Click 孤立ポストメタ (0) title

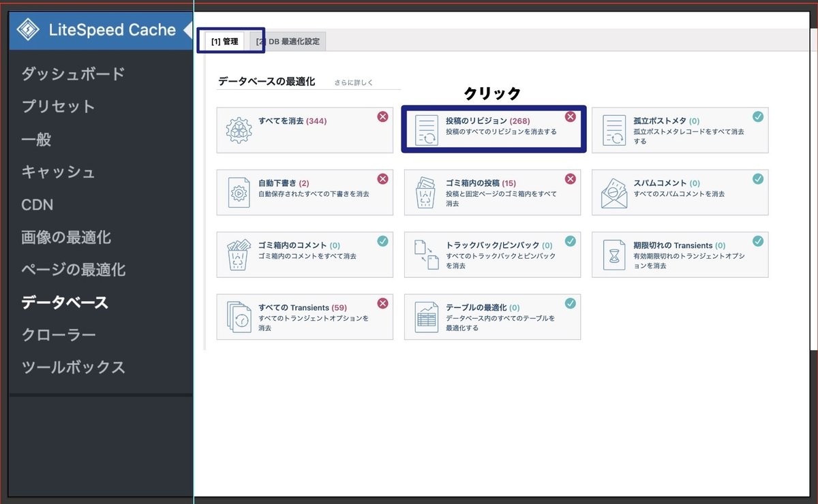(667, 121)
